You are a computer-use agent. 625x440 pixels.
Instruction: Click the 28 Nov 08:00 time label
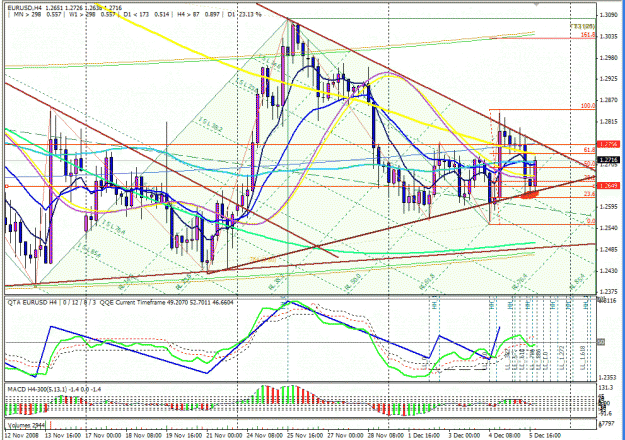click(x=386, y=436)
